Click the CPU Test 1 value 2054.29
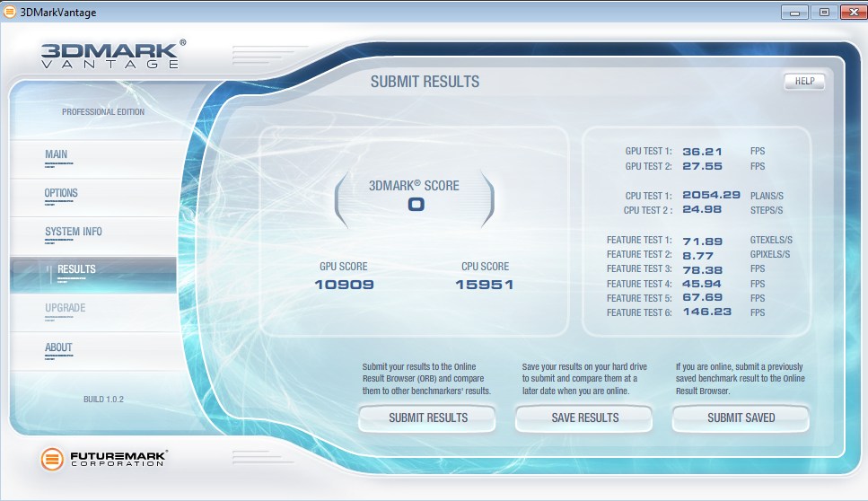The image size is (868, 501). (x=711, y=195)
